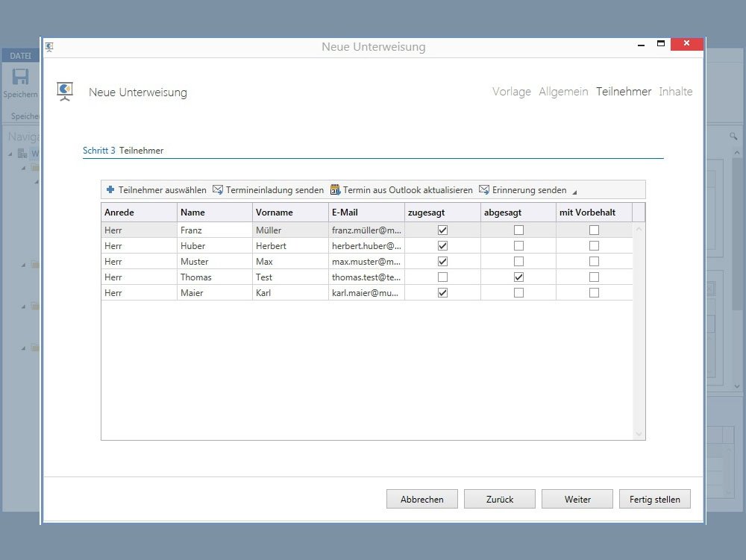Open the toolbar overflow arrow after Erinnerung senden
The width and height of the screenshot is (746, 560).
[574, 192]
